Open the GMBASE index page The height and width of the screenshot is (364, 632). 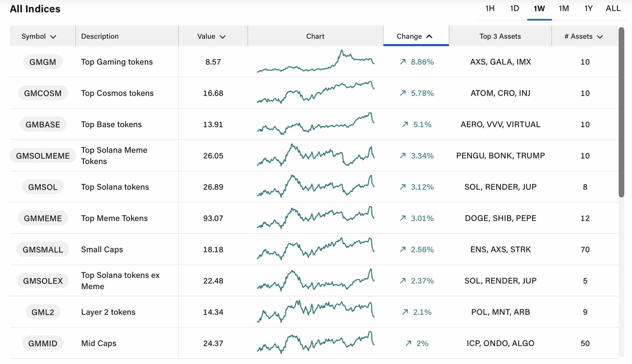coord(43,124)
